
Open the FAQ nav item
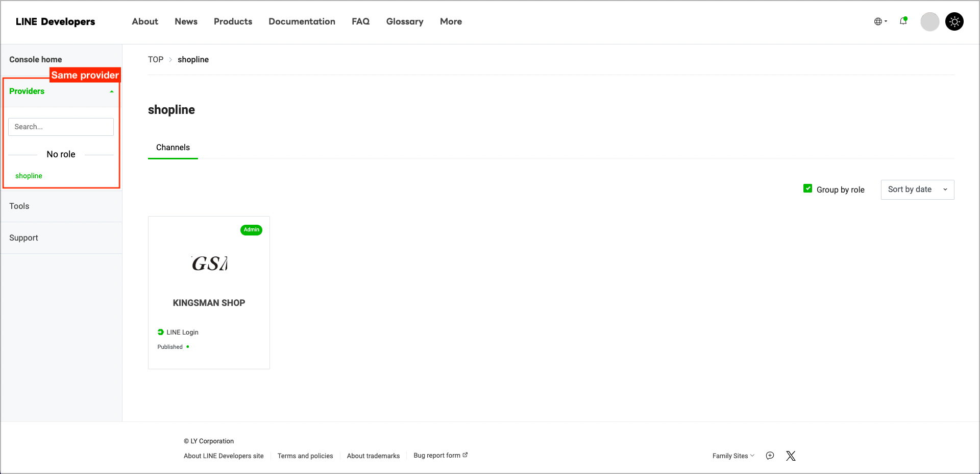coord(360,21)
